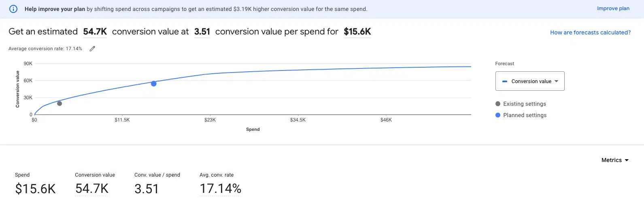Screen dimensions: 644x205
Task: Click the Forecast dropdown arrow
Action: [557, 81]
